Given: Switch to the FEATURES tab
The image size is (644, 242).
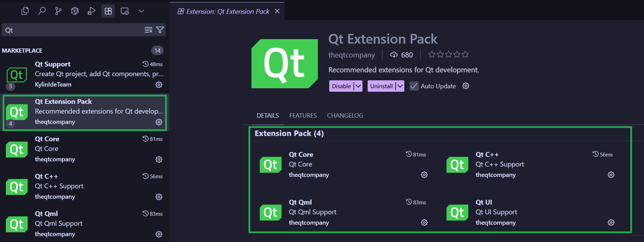Looking at the screenshot, I should (303, 115).
